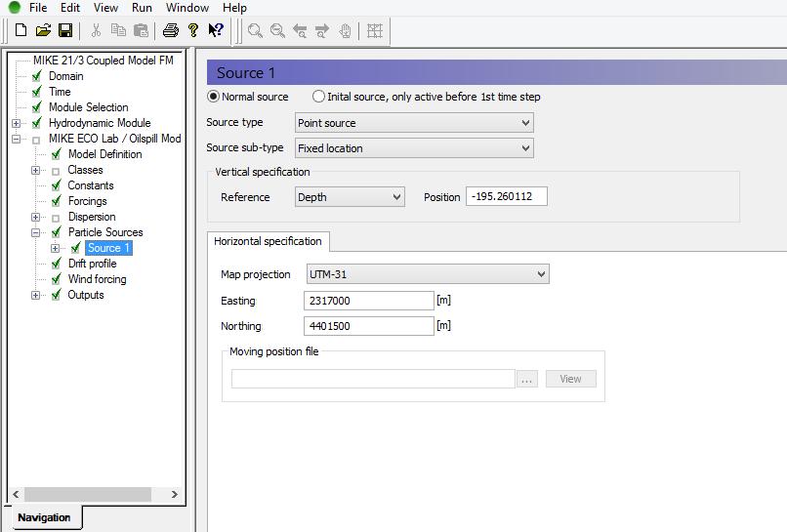Expand the Hydrodynamic Module tree node

pyautogui.click(x=16, y=123)
